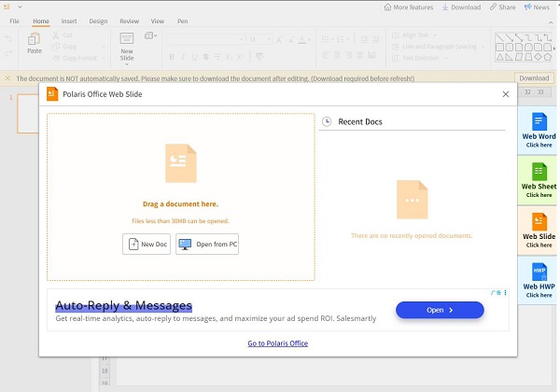This screenshot has width=560, height=392.
Task: Toggle Italic formatting
Action: coord(183,57)
